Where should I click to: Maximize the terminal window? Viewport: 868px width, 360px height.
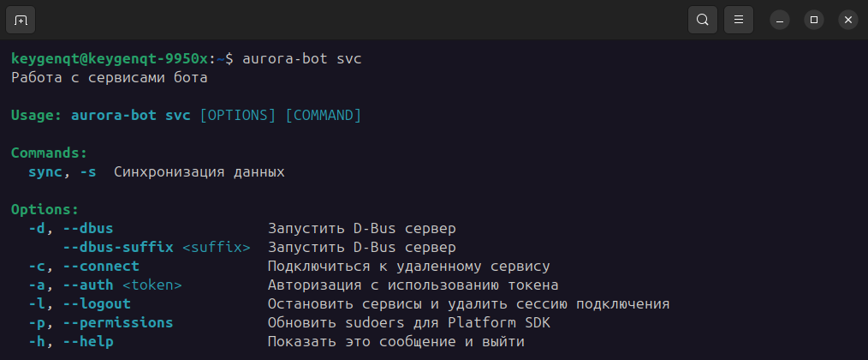(x=814, y=20)
